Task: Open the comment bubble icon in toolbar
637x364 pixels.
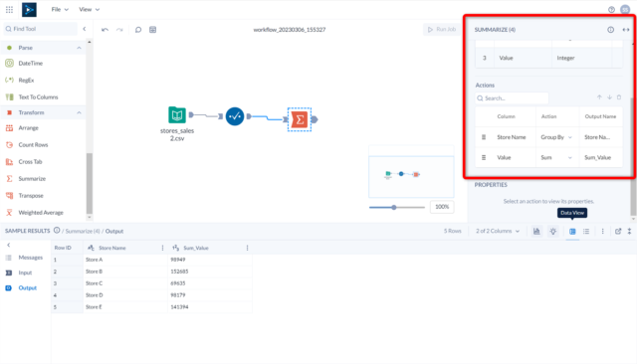Action: 138,30
